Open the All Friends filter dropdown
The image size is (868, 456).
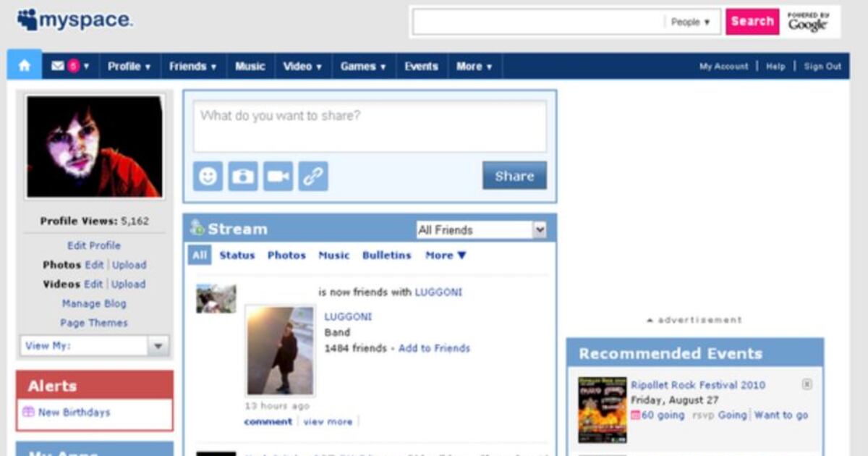pos(540,229)
